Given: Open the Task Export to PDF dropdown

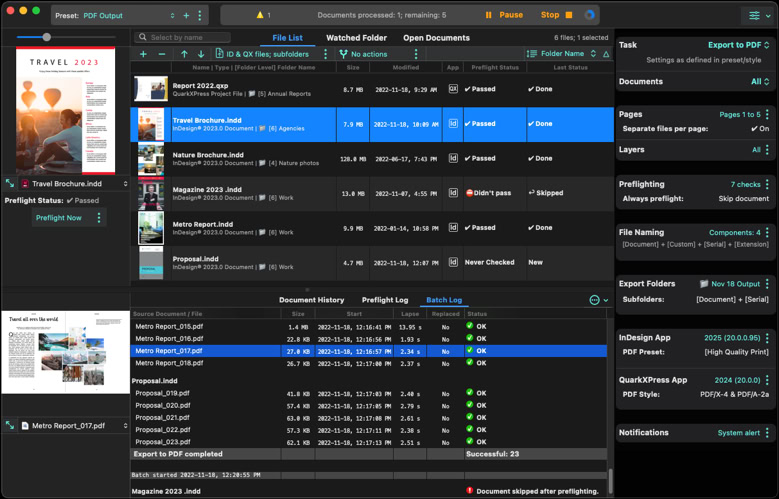Looking at the screenshot, I should (x=738, y=45).
